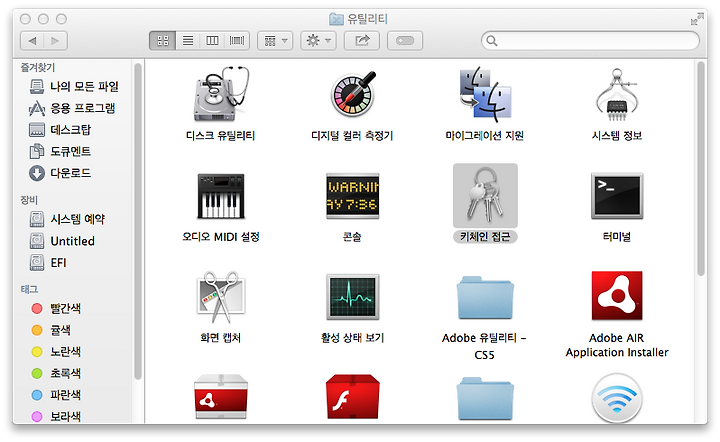Click the red Adobe AIR box icon
Screen dimensions: 720x442
220,397
